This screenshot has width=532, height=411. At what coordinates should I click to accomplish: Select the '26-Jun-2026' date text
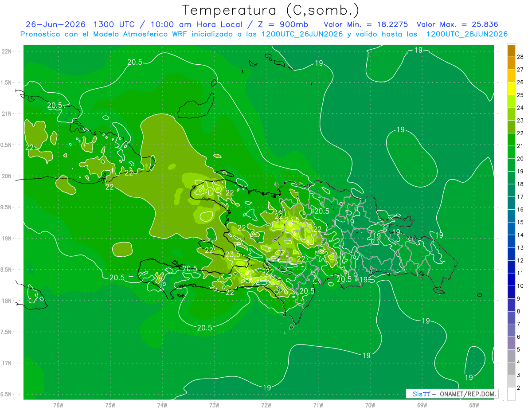pos(56,24)
